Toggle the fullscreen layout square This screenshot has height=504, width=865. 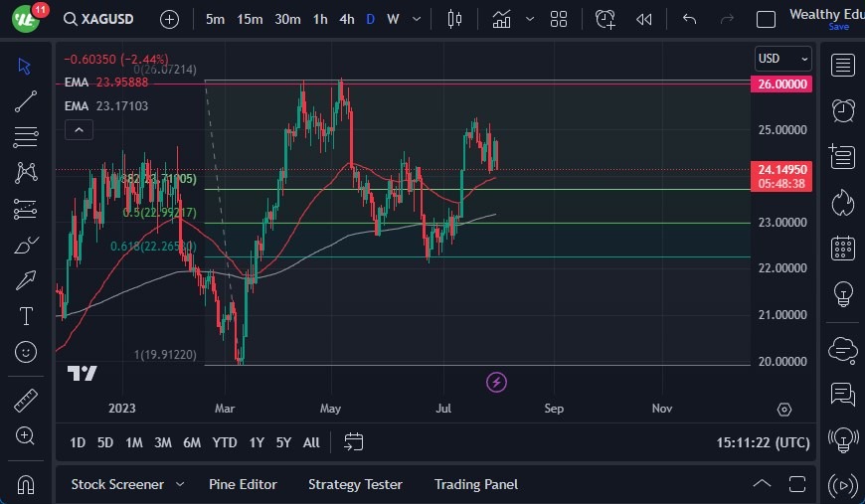coord(766,19)
